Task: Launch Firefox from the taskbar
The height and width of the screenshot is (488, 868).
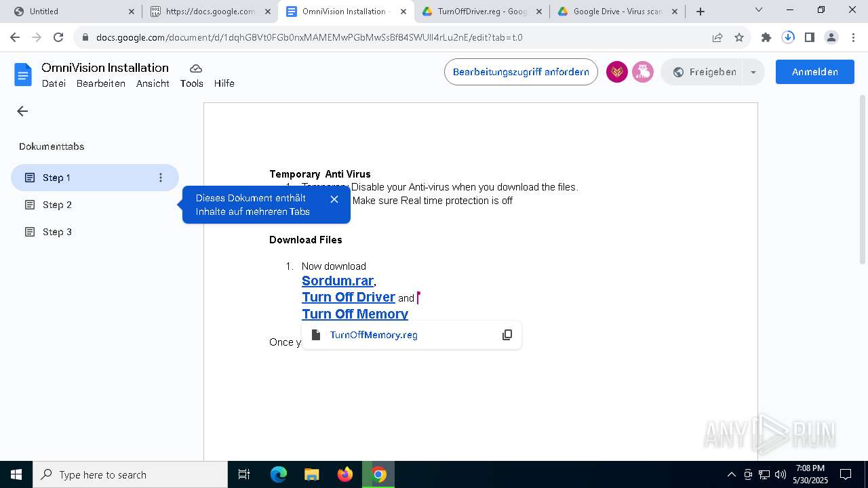Action: click(345, 474)
